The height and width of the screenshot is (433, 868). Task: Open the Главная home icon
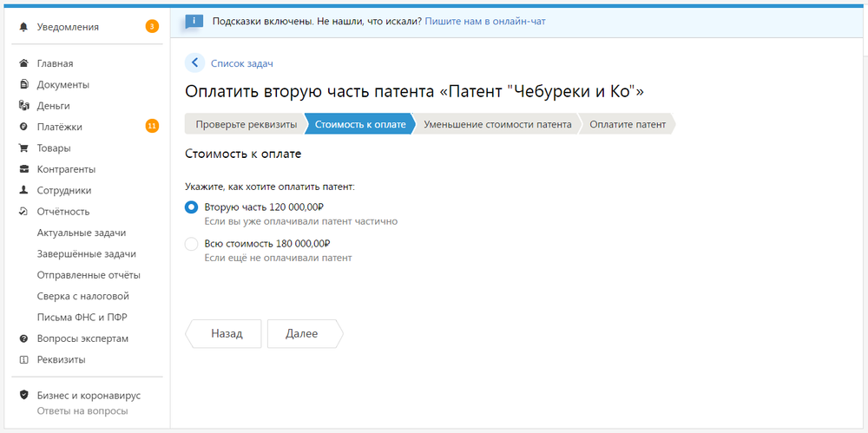(23, 63)
